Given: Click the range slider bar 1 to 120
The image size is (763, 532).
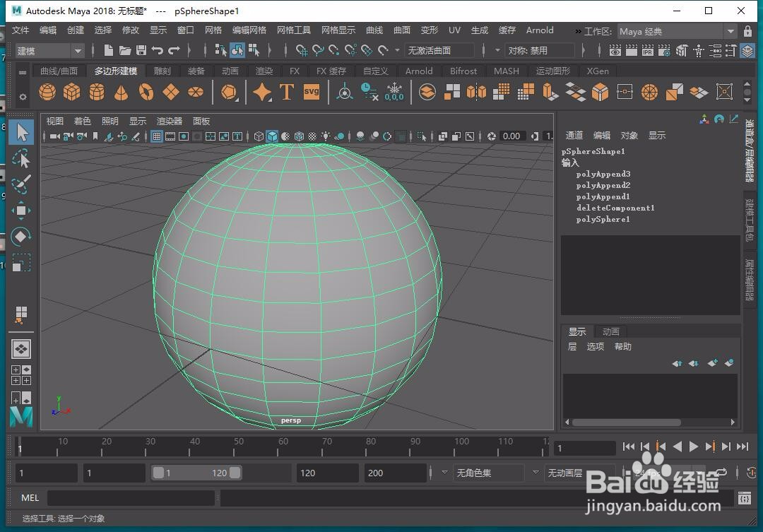Looking at the screenshot, I should [x=196, y=473].
